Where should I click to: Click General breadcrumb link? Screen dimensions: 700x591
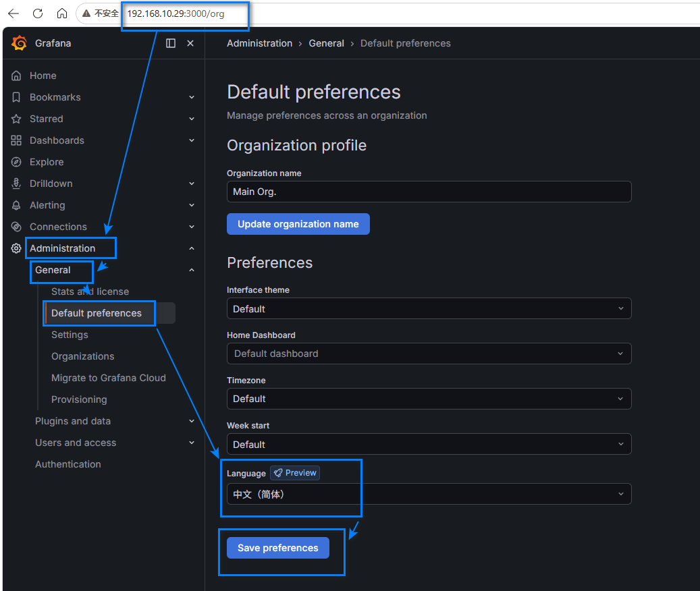click(x=326, y=43)
